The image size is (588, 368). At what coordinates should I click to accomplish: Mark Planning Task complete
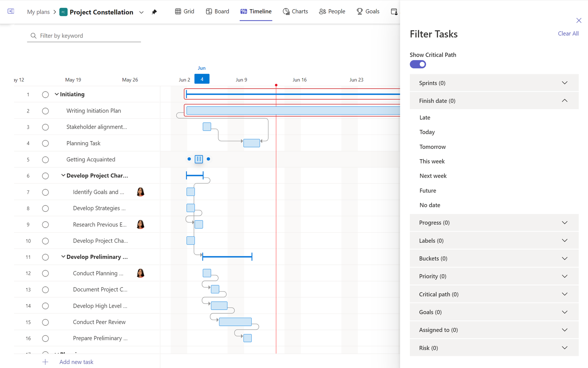(45, 143)
